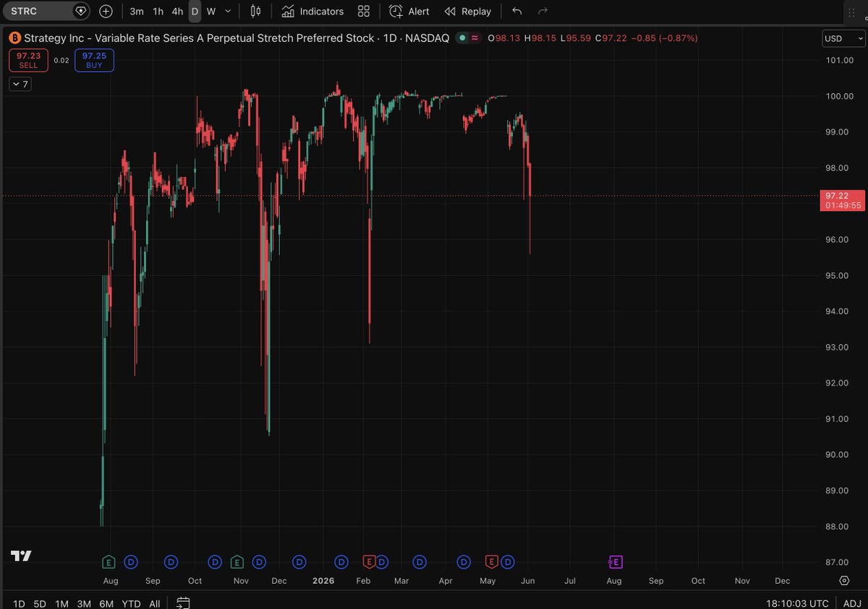Click the 97.23 SELL button
The image size is (868, 609).
[x=28, y=60]
